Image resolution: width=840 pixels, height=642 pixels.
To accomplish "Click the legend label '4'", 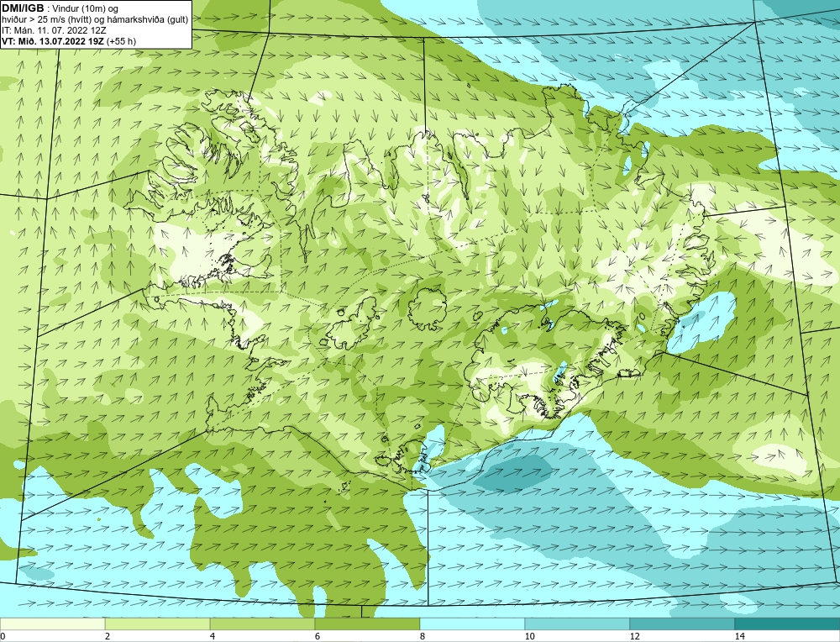I will [x=213, y=636].
